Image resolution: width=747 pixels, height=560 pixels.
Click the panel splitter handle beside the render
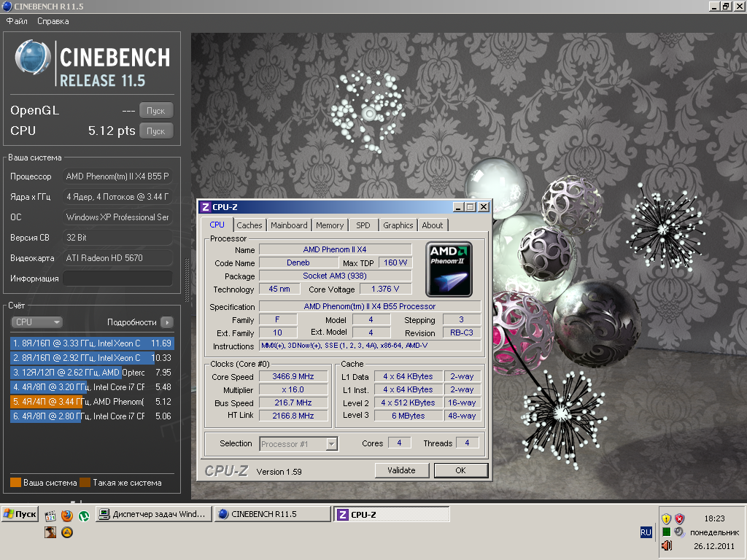[187, 281]
